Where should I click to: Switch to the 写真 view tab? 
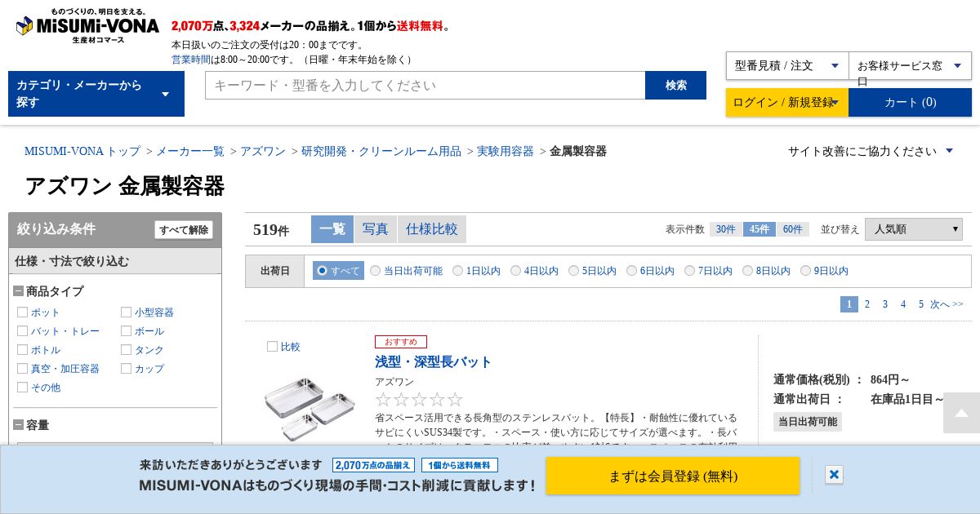(x=376, y=229)
